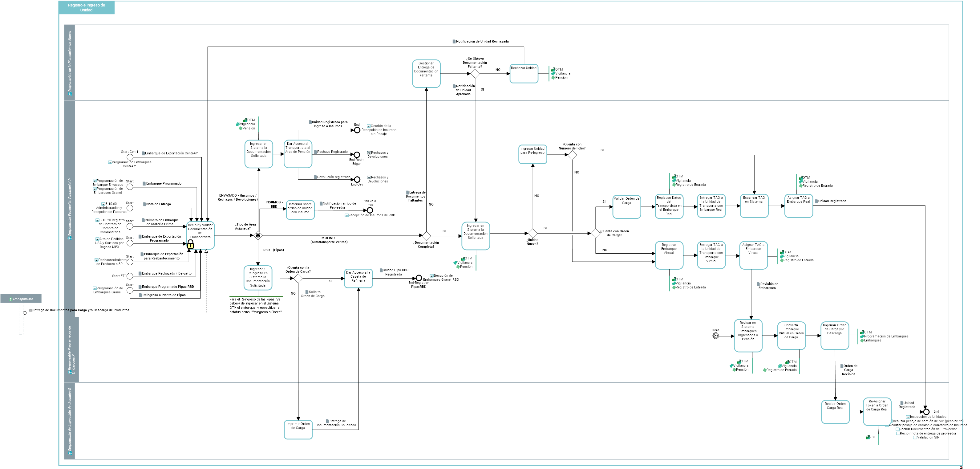Click box icon beside Recibir Documentación del Proveedor
This screenshot has height=469, width=980.
(897, 429)
